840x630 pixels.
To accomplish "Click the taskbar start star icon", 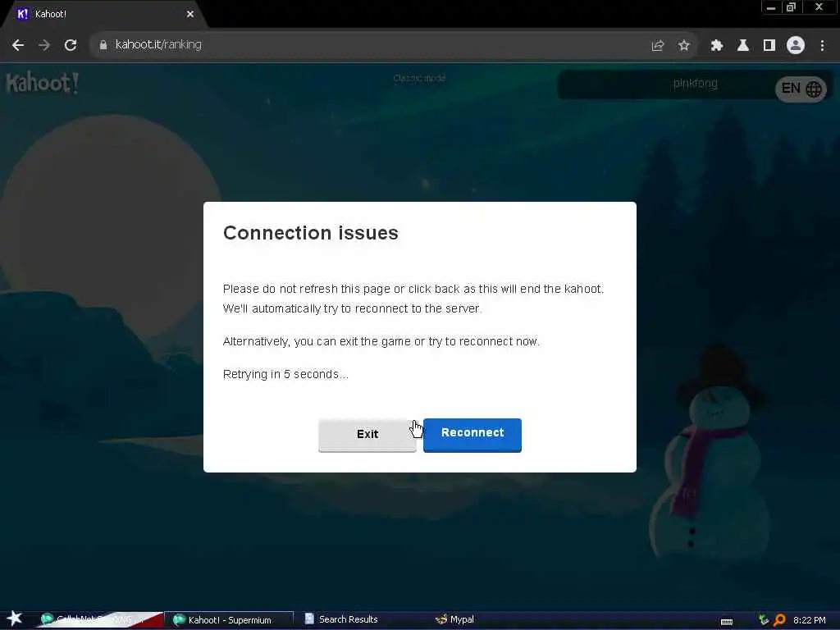I will [x=15, y=619].
